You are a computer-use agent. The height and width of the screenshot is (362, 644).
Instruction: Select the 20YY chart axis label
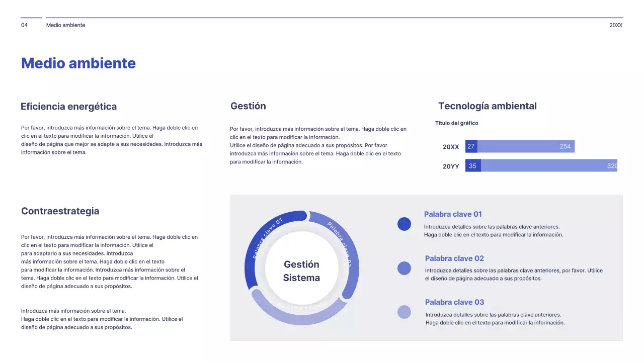point(451,166)
